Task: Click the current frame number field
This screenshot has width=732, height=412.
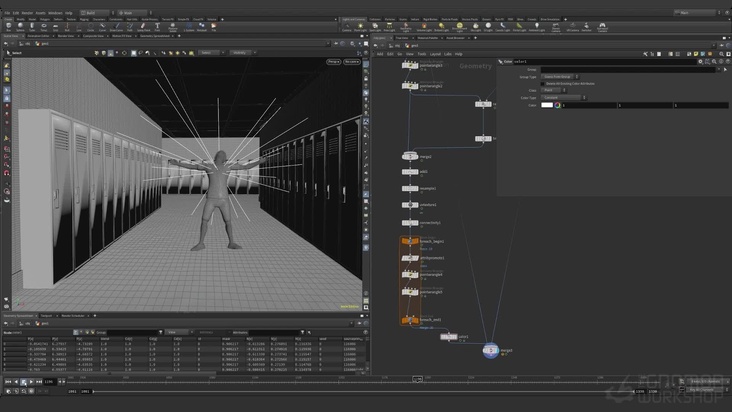Action: click(49, 382)
